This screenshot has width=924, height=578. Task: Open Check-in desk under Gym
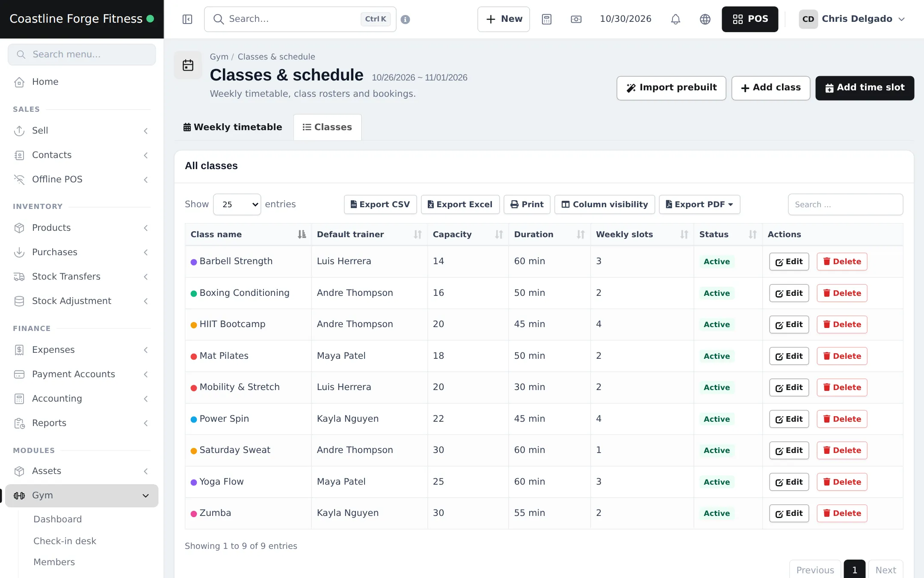coord(65,541)
